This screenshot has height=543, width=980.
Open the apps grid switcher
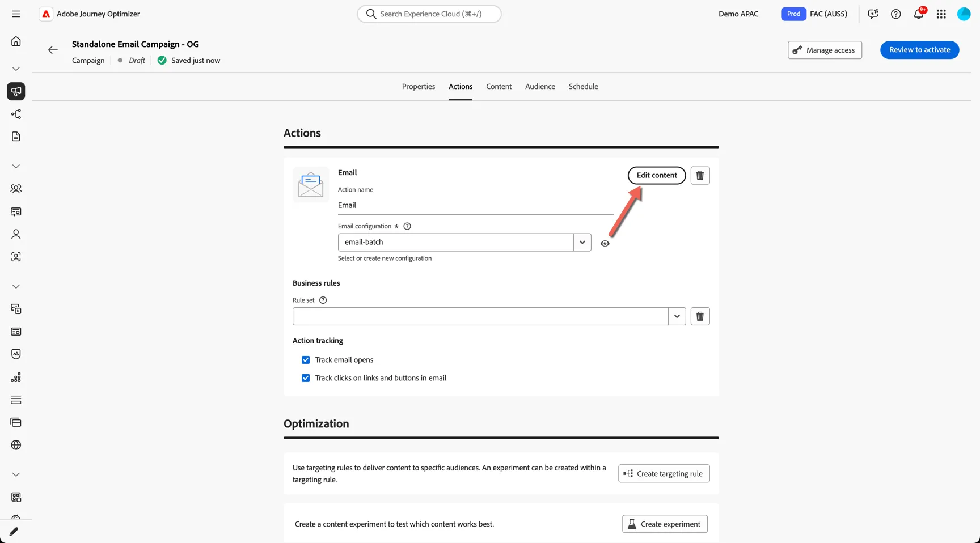tap(941, 14)
